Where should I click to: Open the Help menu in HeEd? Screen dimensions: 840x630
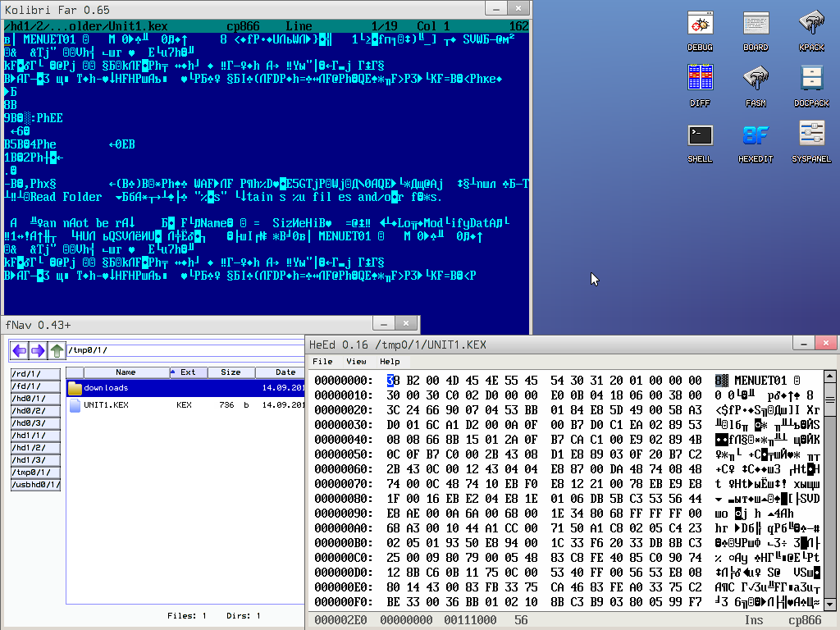pyautogui.click(x=390, y=361)
